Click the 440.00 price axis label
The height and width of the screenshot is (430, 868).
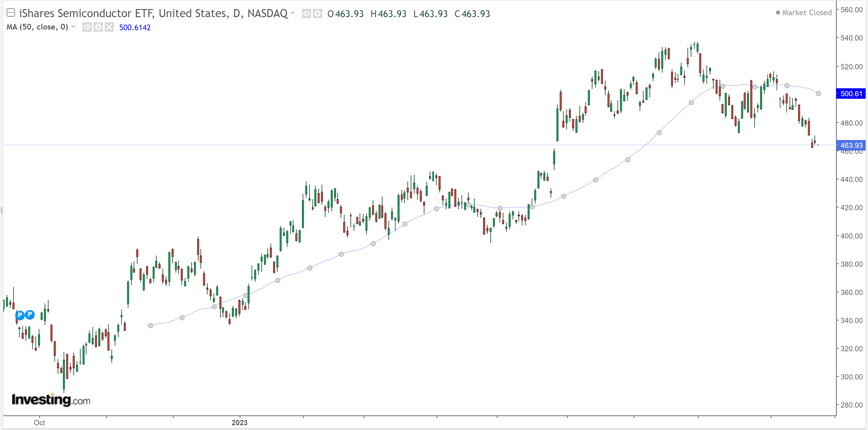click(x=852, y=179)
